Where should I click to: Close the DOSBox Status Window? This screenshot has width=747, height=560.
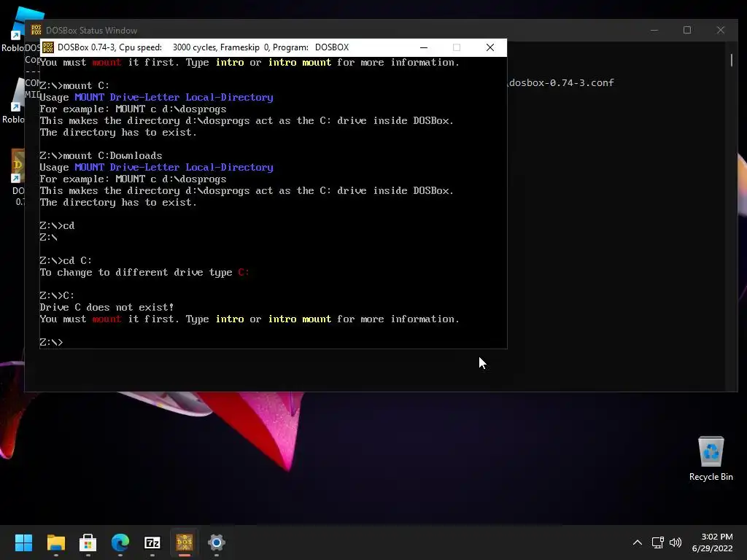[720, 30]
